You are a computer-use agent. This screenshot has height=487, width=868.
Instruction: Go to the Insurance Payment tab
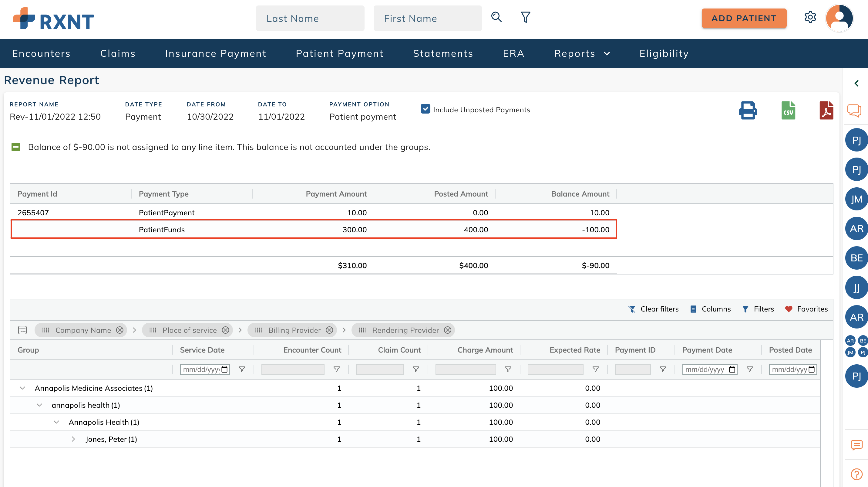click(216, 54)
